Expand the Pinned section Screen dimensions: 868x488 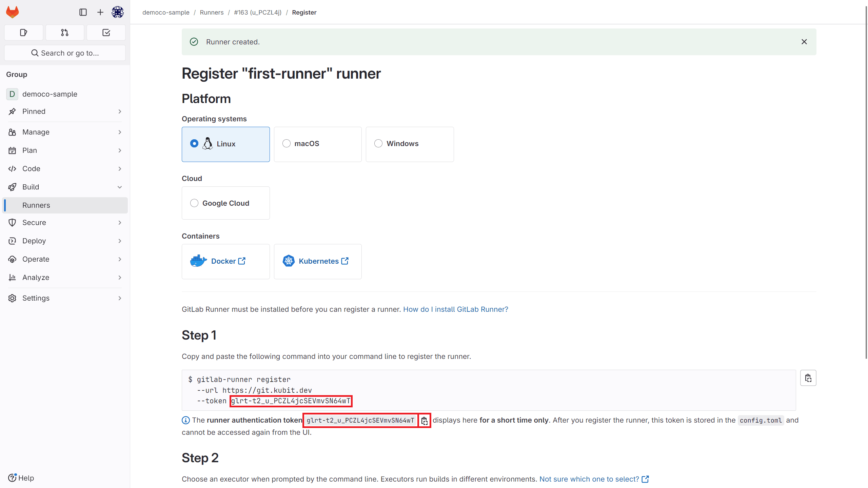coord(65,111)
